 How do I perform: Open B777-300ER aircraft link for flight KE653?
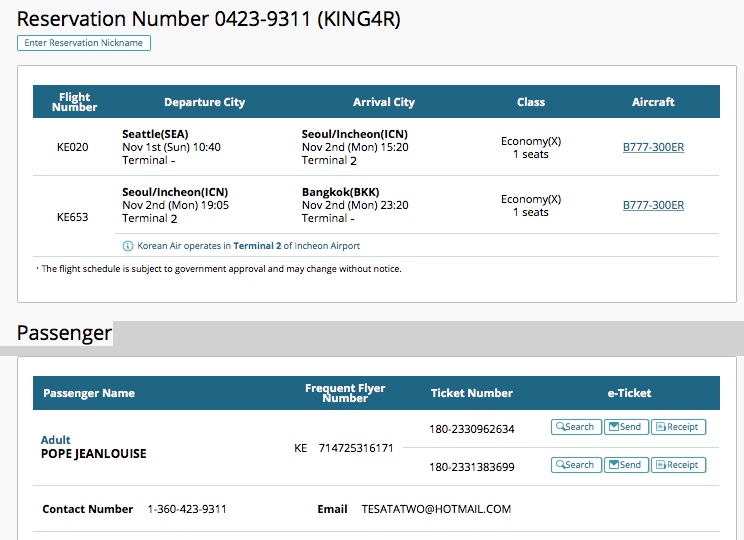653,205
